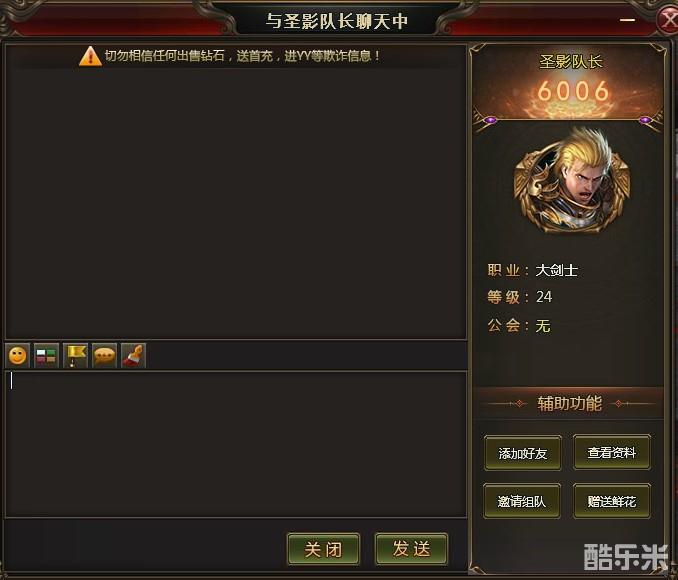Click the 添加好友 button
This screenshot has height=580, width=678.
click(523, 453)
